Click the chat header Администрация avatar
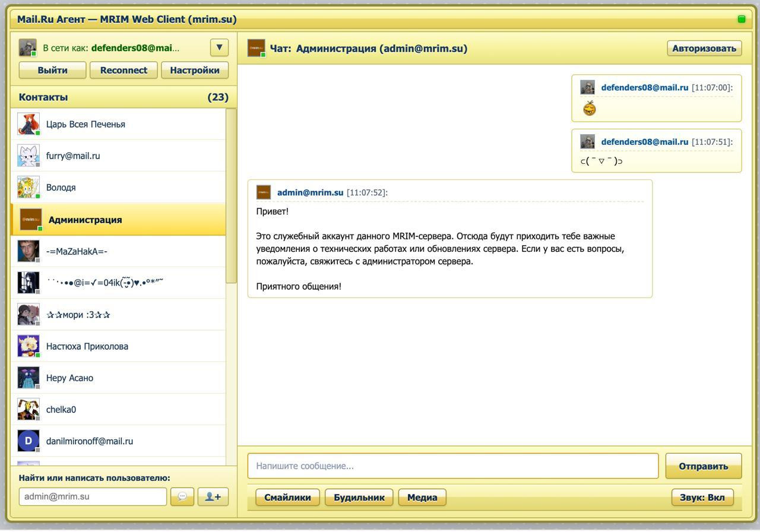The height and width of the screenshot is (532, 760). 256,48
